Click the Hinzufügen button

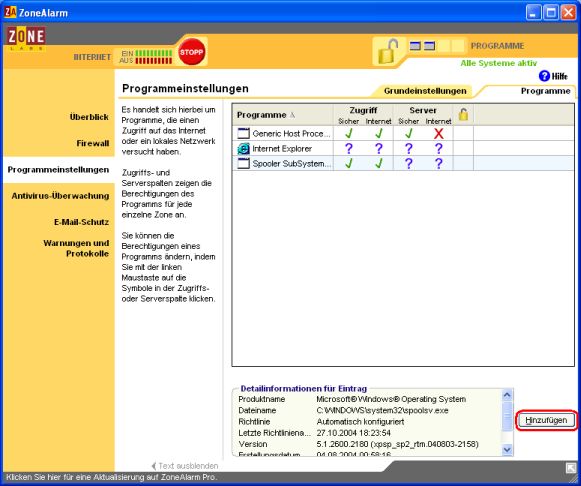[546, 420]
